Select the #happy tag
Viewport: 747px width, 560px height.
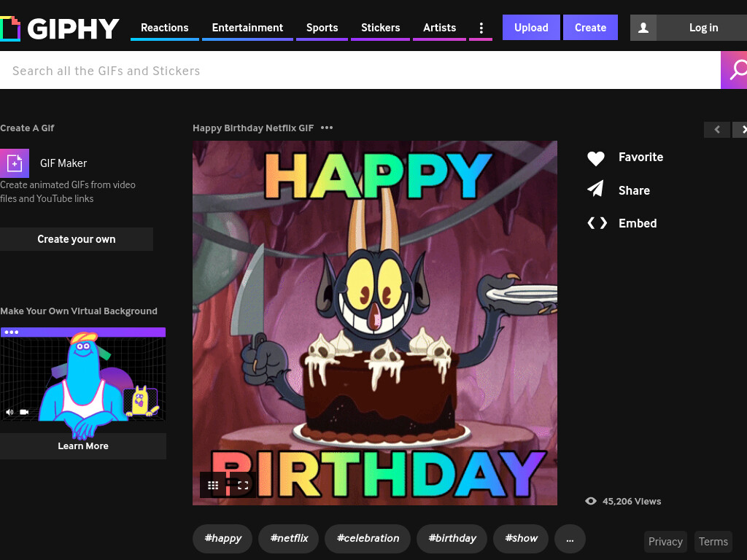click(222, 539)
